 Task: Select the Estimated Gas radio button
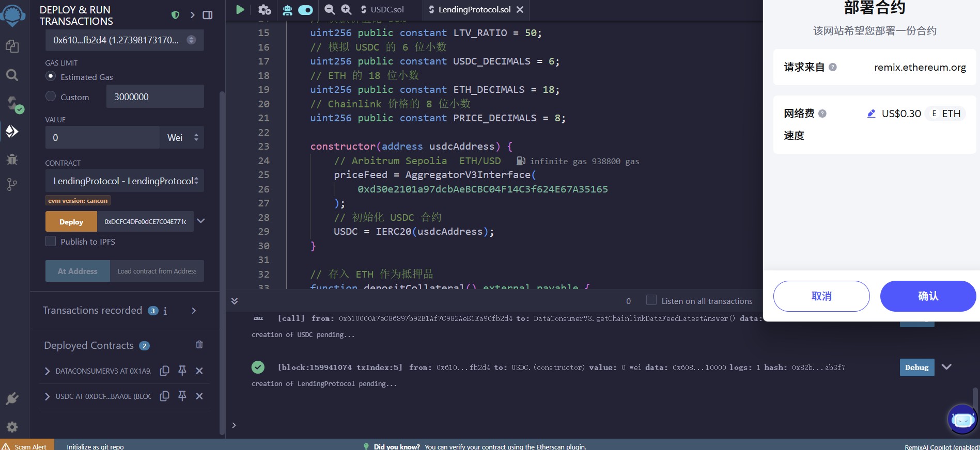[x=51, y=76]
